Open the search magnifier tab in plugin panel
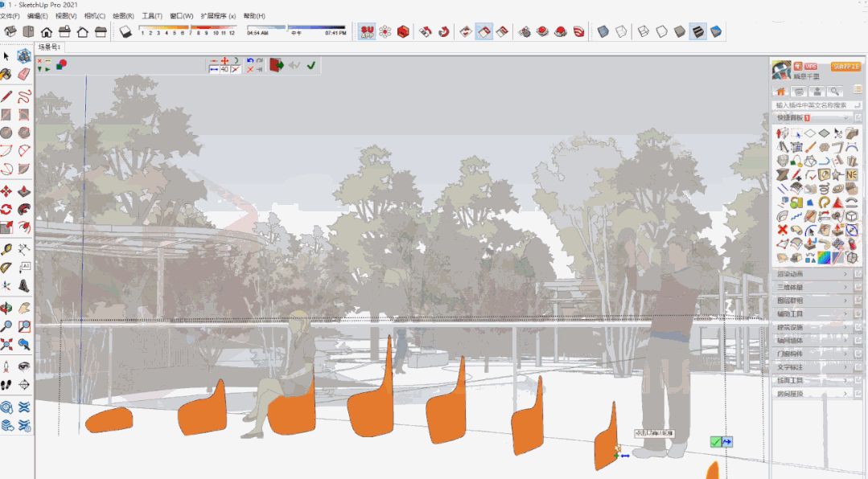The height and width of the screenshot is (479, 868). click(x=834, y=92)
